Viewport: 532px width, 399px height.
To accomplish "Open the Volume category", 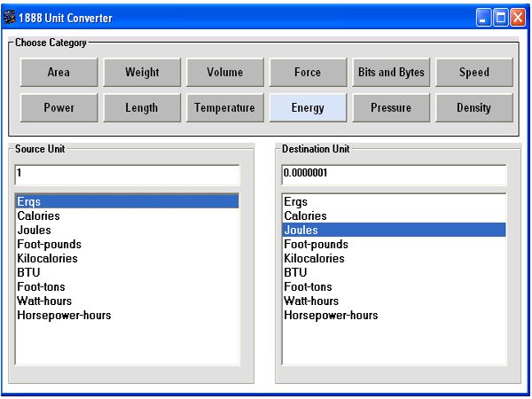I will 225,73.
